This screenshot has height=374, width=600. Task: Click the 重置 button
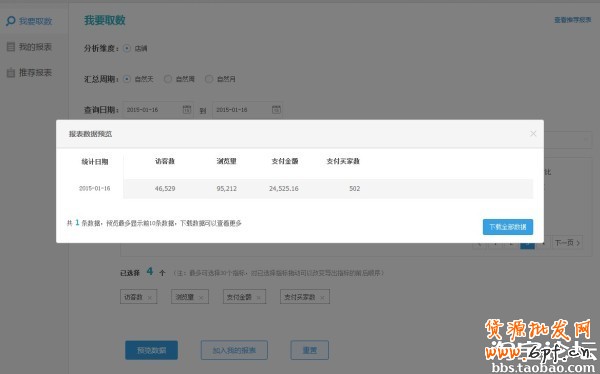coord(310,350)
